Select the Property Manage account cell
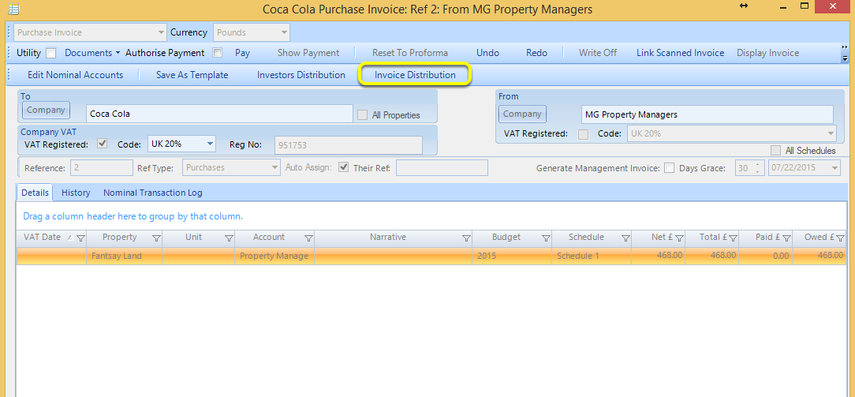Screen dimensions: 855x397 tap(275, 256)
